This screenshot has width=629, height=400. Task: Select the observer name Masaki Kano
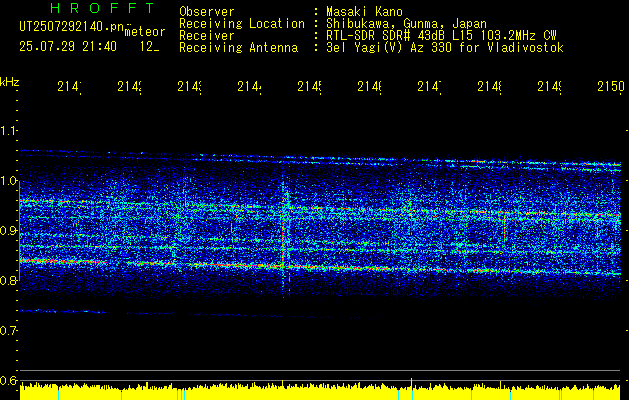364,11
